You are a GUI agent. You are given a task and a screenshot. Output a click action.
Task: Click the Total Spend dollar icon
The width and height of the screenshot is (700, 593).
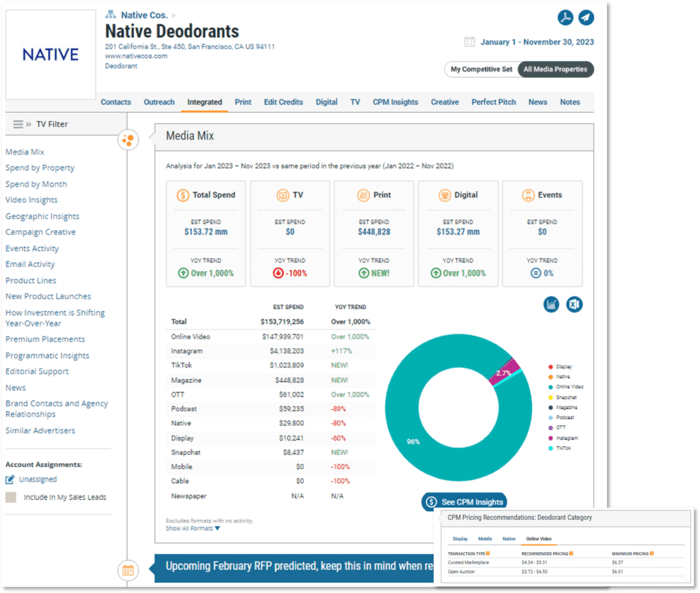tap(183, 195)
